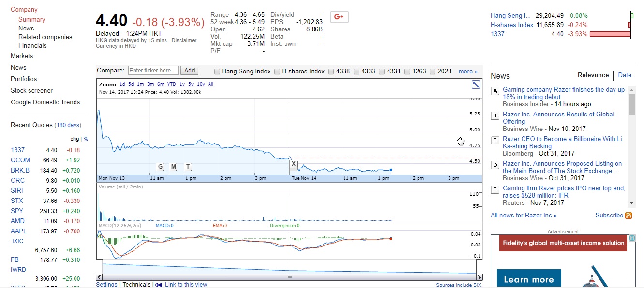The height and width of the screenshot is (288, 644).
Task: Click the Google+ share icon
Action: point(339,17)
